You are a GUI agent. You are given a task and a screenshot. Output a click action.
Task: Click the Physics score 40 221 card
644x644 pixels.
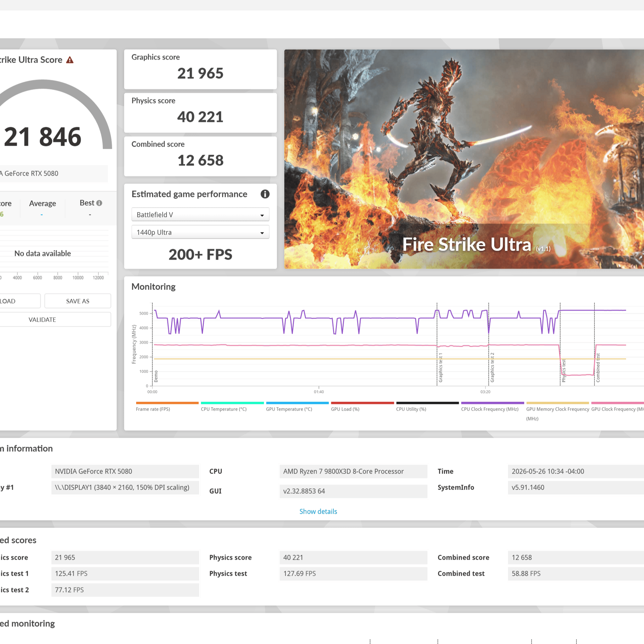pyautogui.click(x=200, y=113)
